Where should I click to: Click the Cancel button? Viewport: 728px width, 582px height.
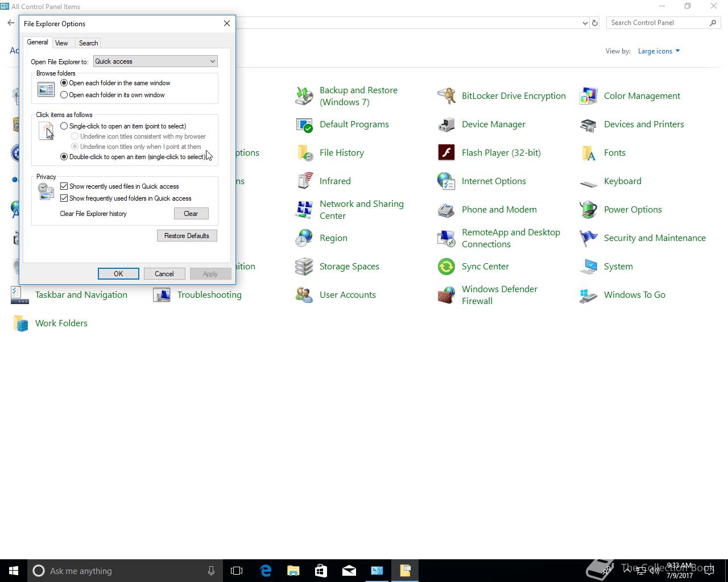click(x=164, y=274)
